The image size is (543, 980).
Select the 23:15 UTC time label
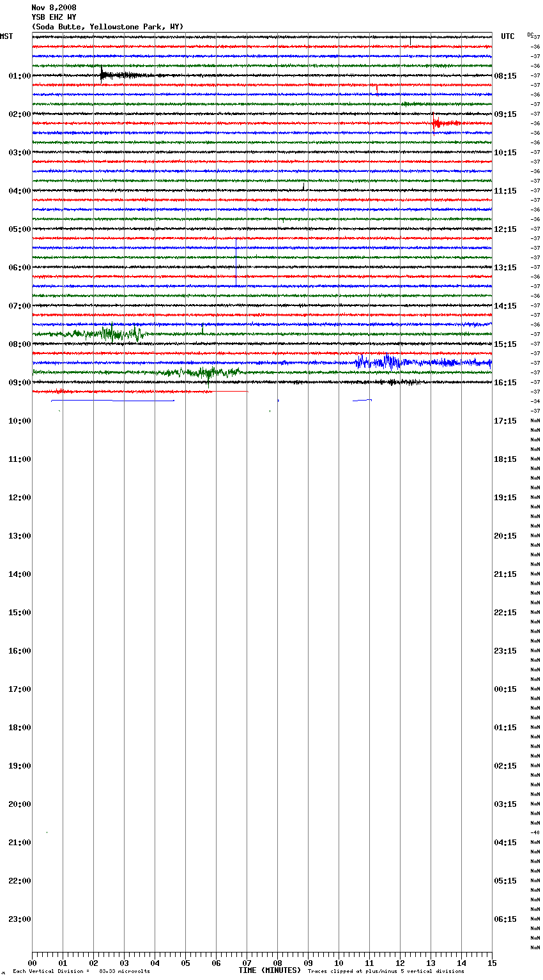(505, 651)
